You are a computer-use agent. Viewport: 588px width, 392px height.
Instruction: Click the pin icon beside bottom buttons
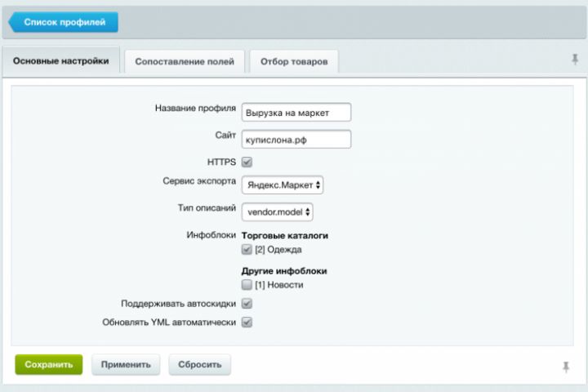565,367
